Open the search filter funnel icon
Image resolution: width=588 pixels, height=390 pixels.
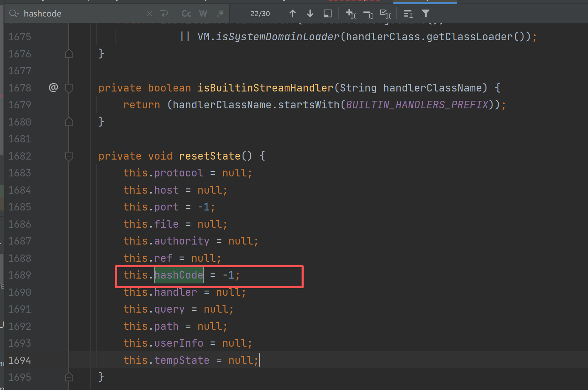(426, 14)
